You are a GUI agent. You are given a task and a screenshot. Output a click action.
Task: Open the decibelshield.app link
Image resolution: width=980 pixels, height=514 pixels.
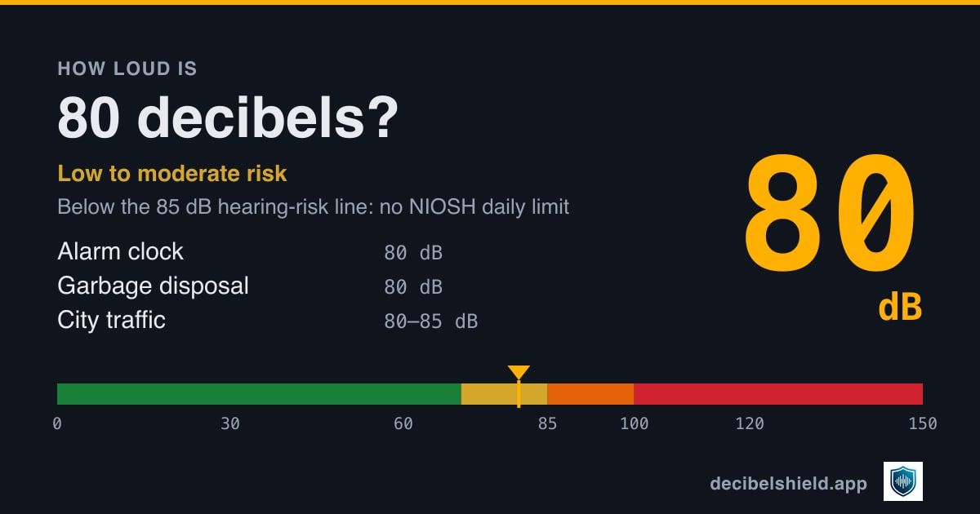click(x=788, y=484)
